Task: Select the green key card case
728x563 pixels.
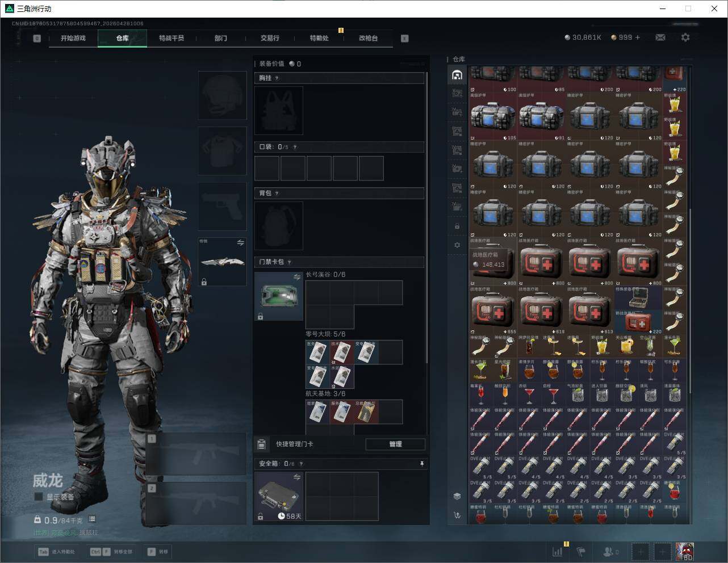Action: pos(279,296)
